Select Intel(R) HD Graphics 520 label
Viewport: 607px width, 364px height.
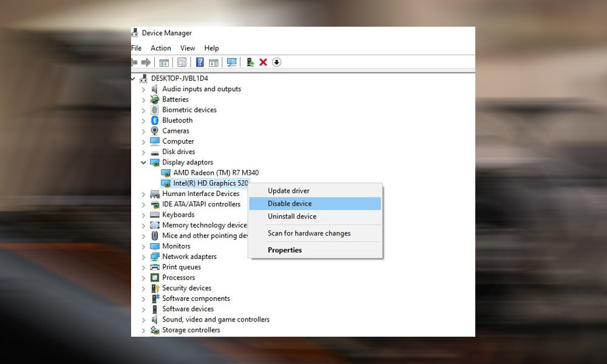210,183
